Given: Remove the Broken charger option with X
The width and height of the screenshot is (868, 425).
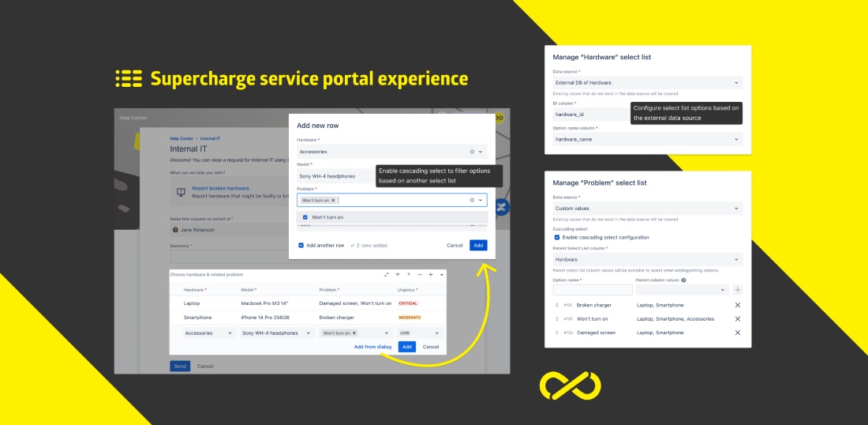Looking at the screenshot, I should click(738, 305).
